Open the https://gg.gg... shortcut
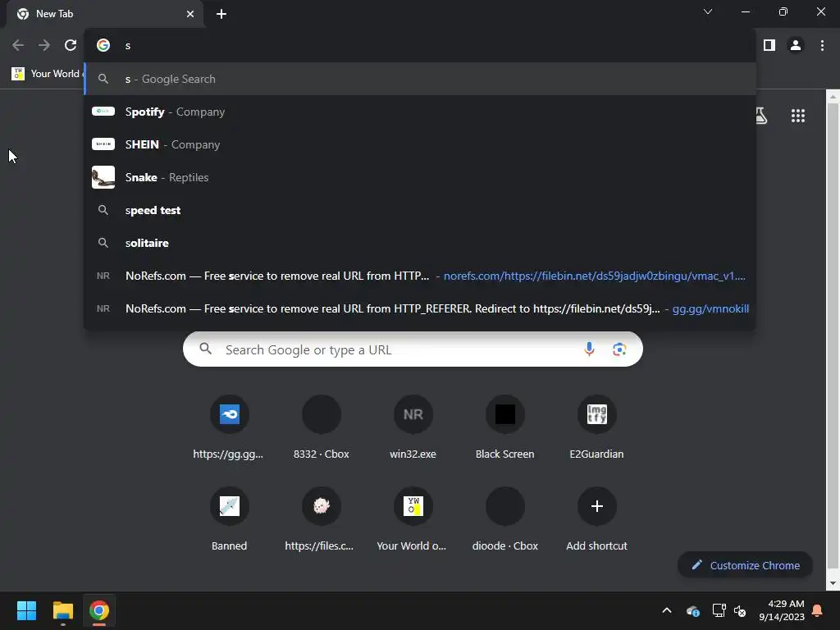The image size is (840, 630). (x=229, y=427)
